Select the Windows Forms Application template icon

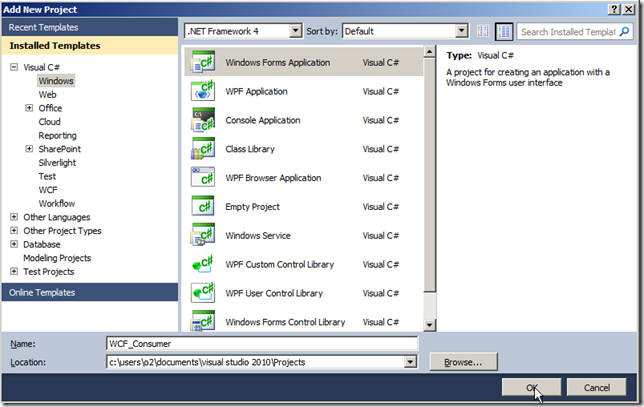[x=202, y=62]
